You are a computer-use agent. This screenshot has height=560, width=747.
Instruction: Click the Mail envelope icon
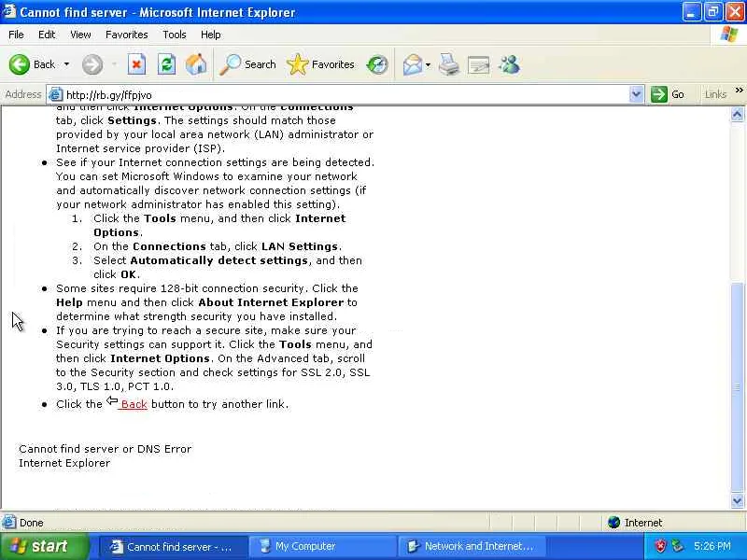(413, 64)
